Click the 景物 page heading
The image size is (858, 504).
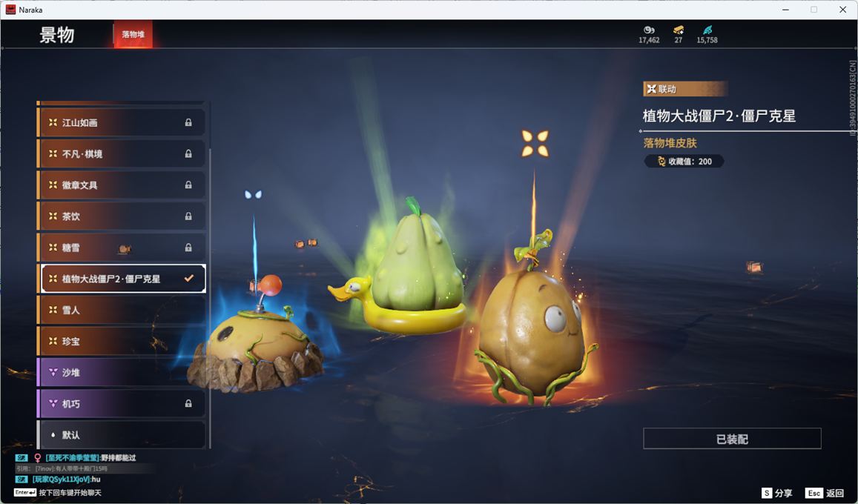point(56,34)
